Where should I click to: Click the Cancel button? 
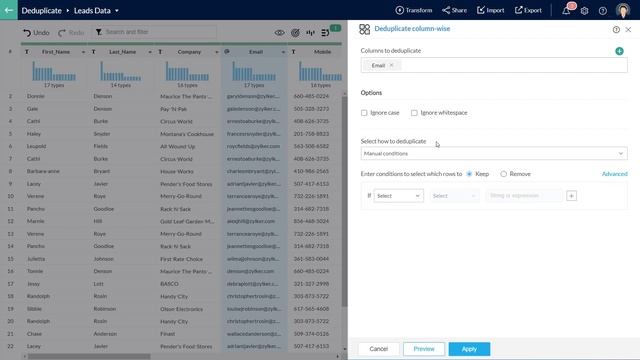point(378,349)
